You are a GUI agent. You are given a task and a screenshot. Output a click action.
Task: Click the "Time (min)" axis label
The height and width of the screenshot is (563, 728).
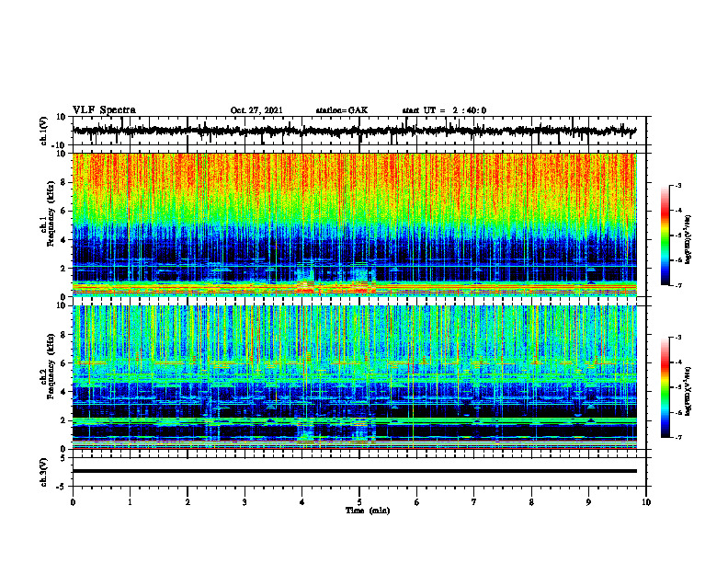click(368, 511)
